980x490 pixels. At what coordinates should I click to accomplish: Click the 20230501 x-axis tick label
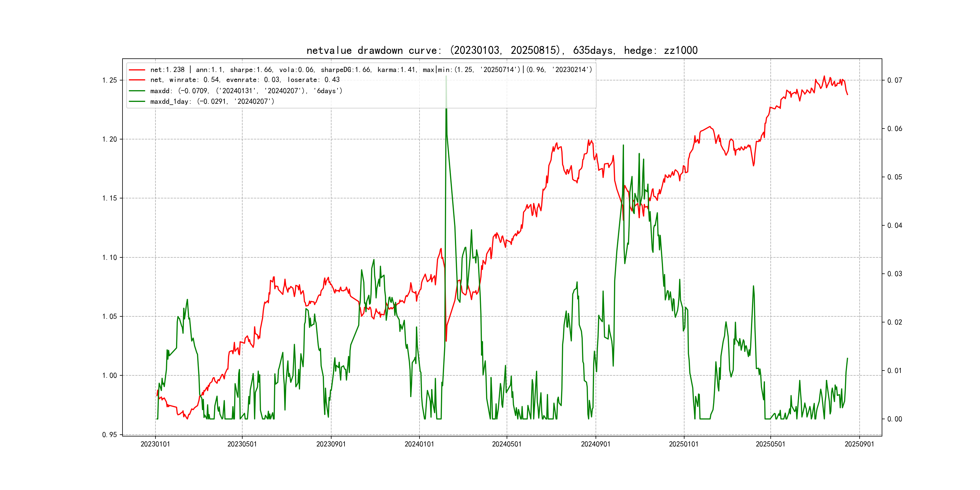click(242, 444)
